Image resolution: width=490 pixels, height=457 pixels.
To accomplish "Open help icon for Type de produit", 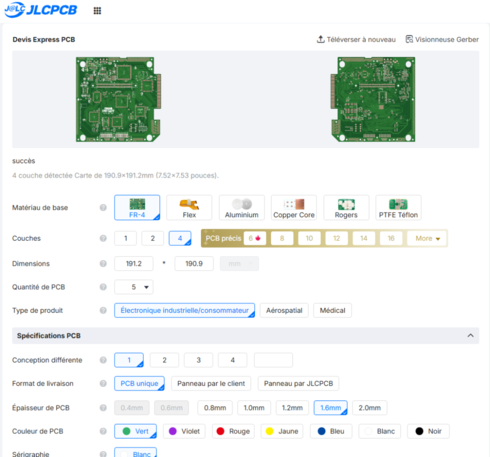I will pyautogui.click(x=103, y=310).
